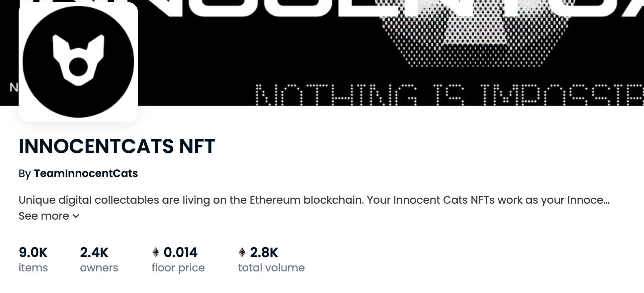Open the TeamInnocentCats creator profile
This screenshot has height=293, width=644.
pyautogui.click(x=86, y=173)
